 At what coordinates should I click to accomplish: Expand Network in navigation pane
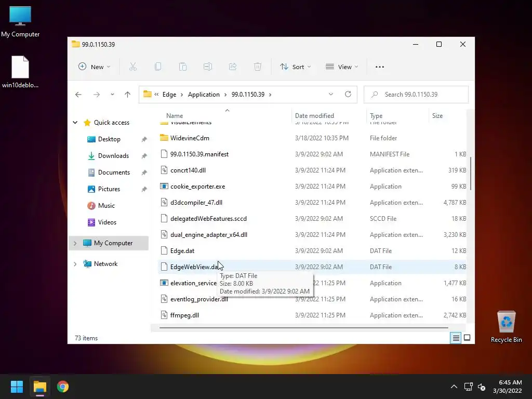point(75,263)
